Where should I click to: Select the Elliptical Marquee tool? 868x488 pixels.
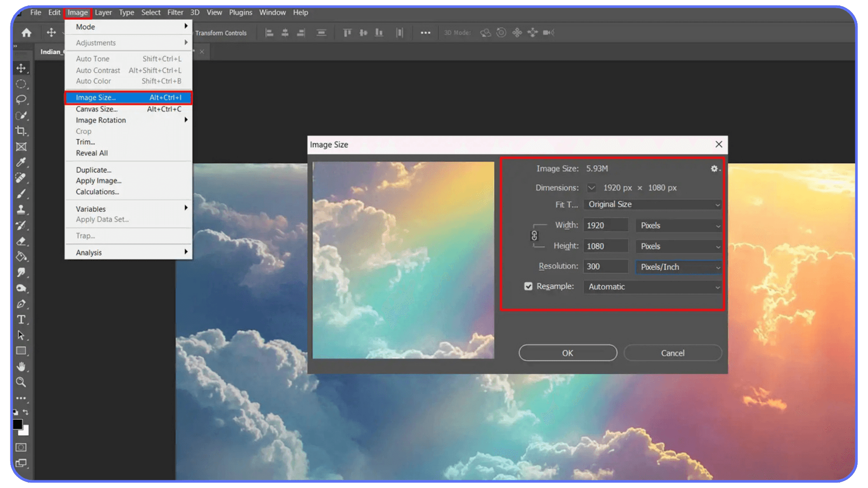coord(21,84)
